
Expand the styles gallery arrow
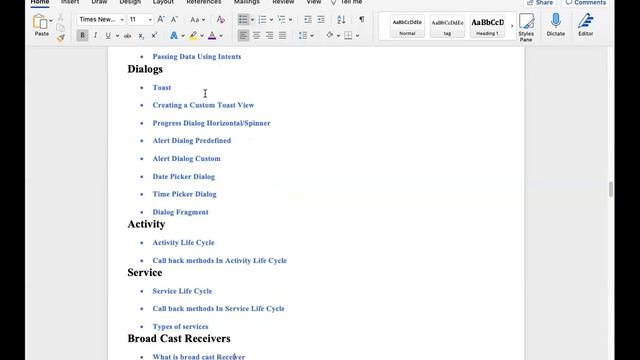click(512, 26)
